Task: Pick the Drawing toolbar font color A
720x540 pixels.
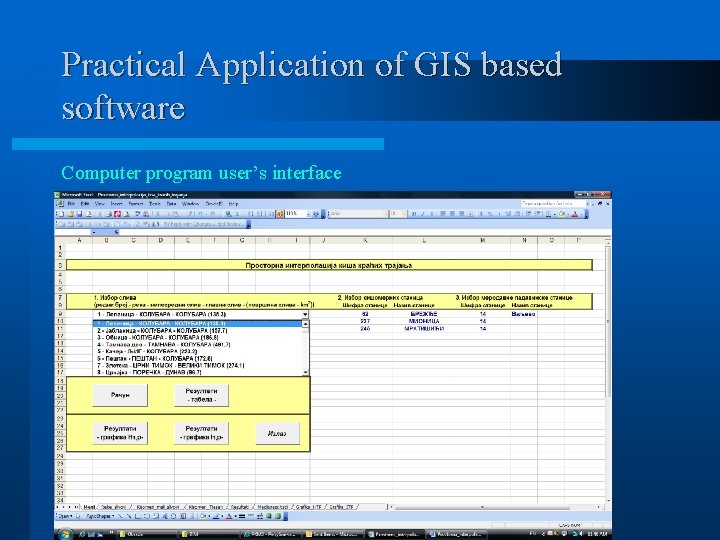Action: point(229,516)
